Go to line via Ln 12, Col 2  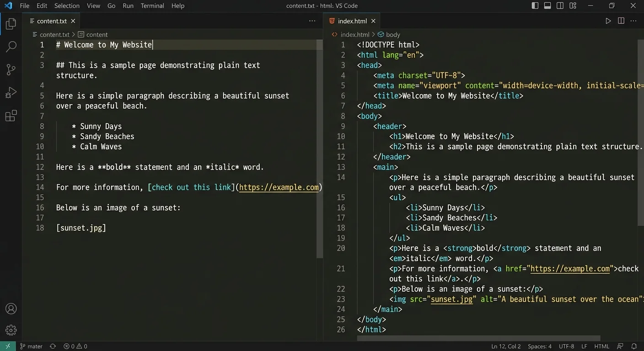506,346
